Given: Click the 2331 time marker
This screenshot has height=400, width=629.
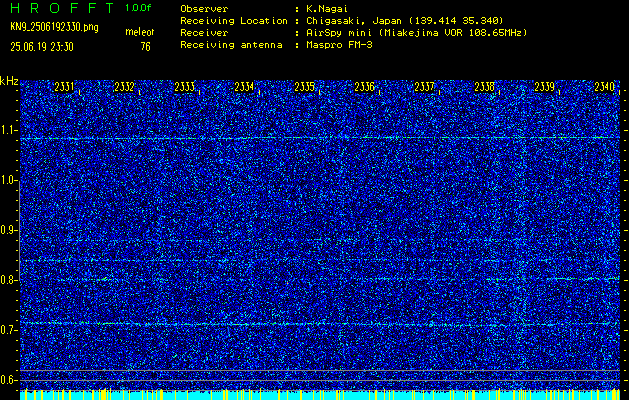Looking at the screenshot, I should (64, 87).
